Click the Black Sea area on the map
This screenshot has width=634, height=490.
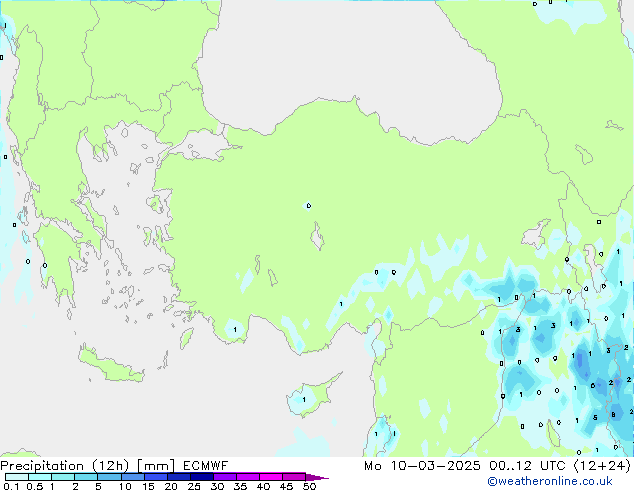coord(348,61)
